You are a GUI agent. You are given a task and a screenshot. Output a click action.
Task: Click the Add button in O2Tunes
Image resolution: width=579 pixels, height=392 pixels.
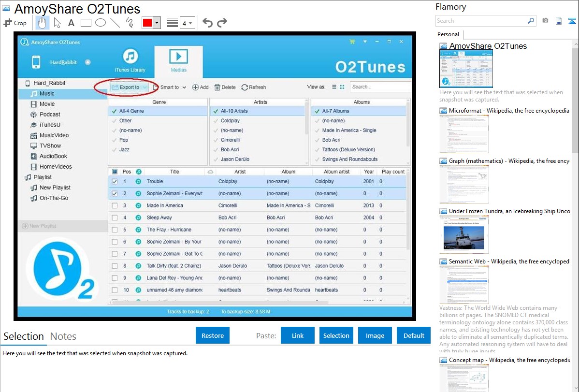click(x=201, y=87)
